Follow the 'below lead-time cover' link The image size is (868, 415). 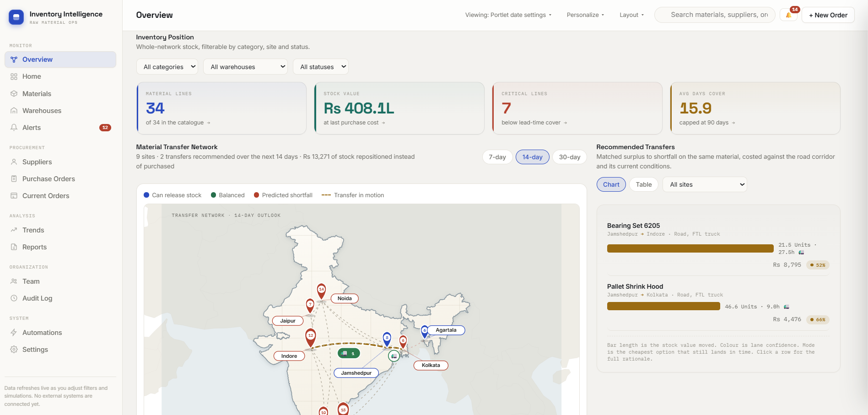coord(534,123)
